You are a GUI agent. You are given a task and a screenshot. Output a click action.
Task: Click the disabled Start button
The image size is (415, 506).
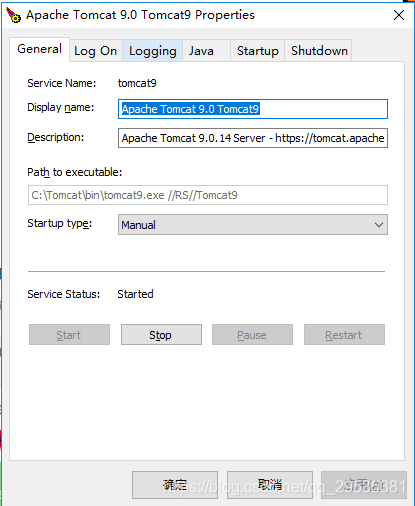69,335
